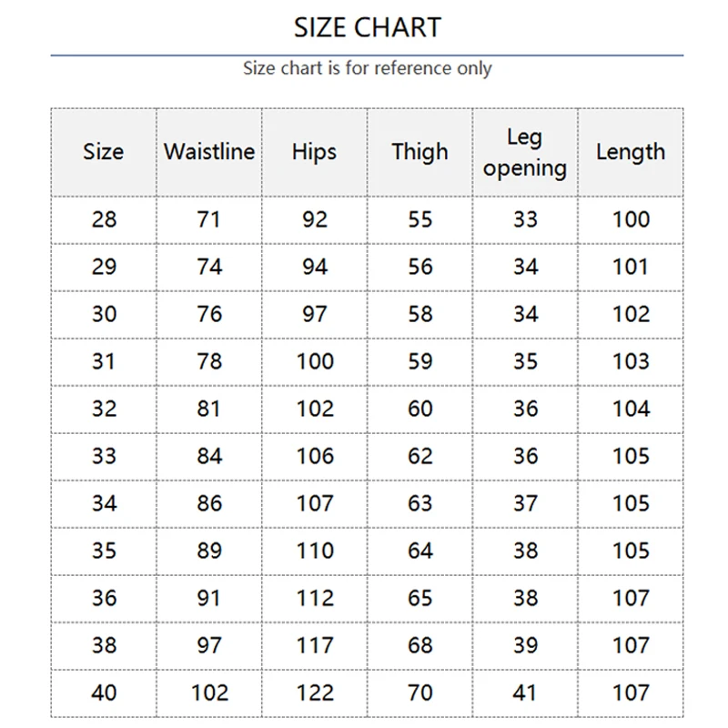The width and height of the screenshot is (728, 728).
Task: Click the Thigh column header
Action: (x=420, y=152)
